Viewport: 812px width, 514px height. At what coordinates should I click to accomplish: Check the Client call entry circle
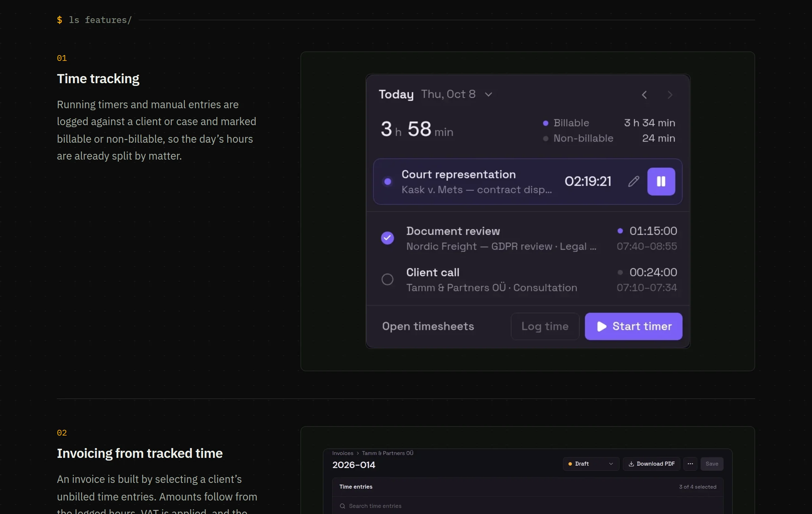pyautogui.click(x=387, y=279)
